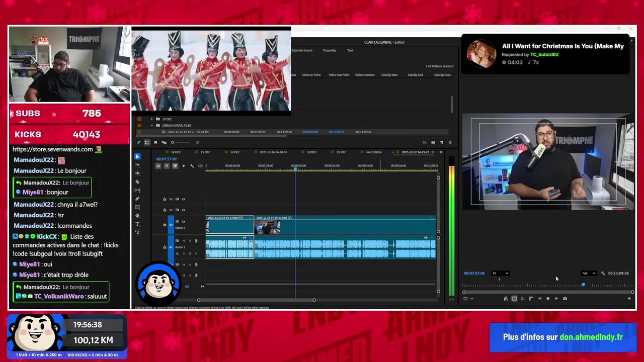Open don.ahmedlndy.fr link in banner

[x=591, y=337]
